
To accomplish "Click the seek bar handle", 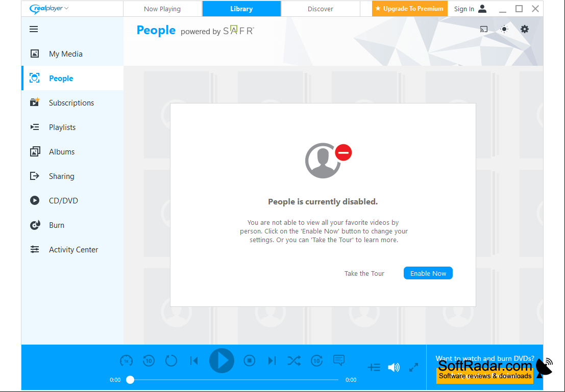I will point(130,380).
